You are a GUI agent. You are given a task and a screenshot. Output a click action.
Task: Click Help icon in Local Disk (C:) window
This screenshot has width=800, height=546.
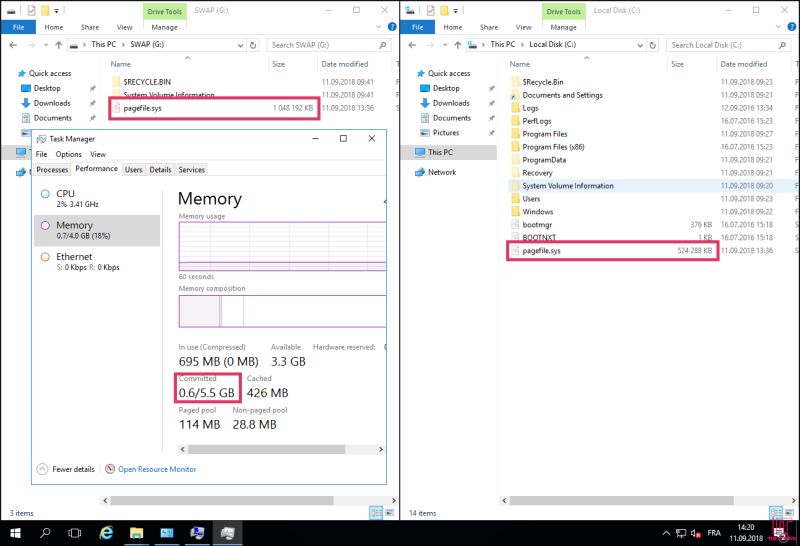(792, 27)
